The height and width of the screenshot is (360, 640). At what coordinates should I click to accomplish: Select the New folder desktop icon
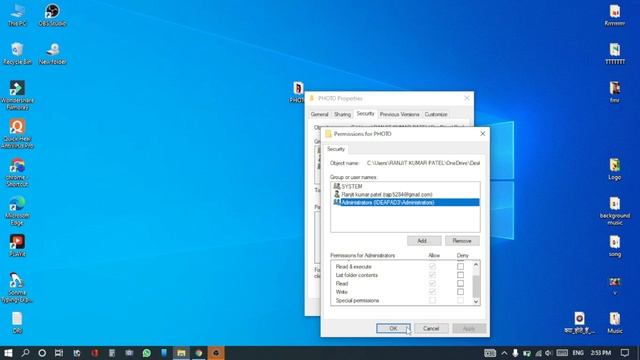point(53,53)
